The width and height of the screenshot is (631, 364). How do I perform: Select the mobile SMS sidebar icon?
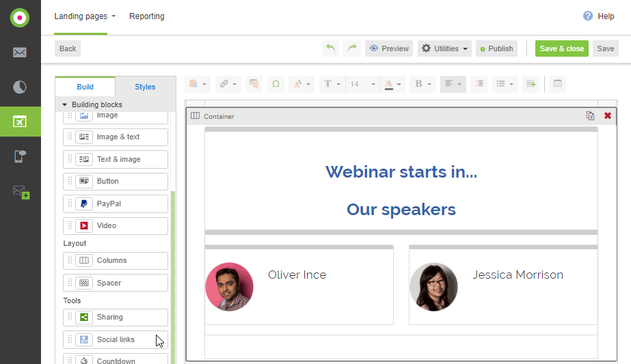tap(20, 156)
